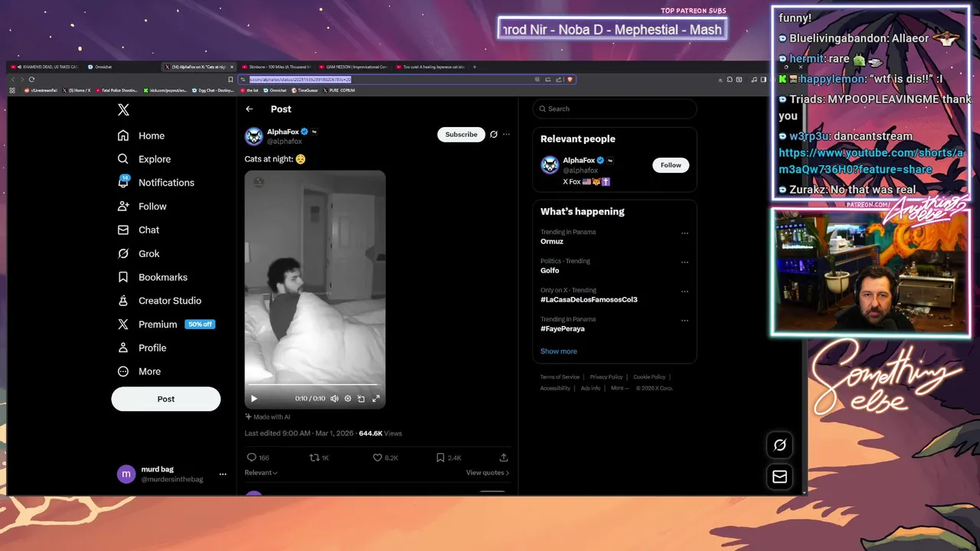This screenshot has height=551, width=980.
Task: Open Grok in the sidebar
Action: pyautogui.click(x=139, y=253)
